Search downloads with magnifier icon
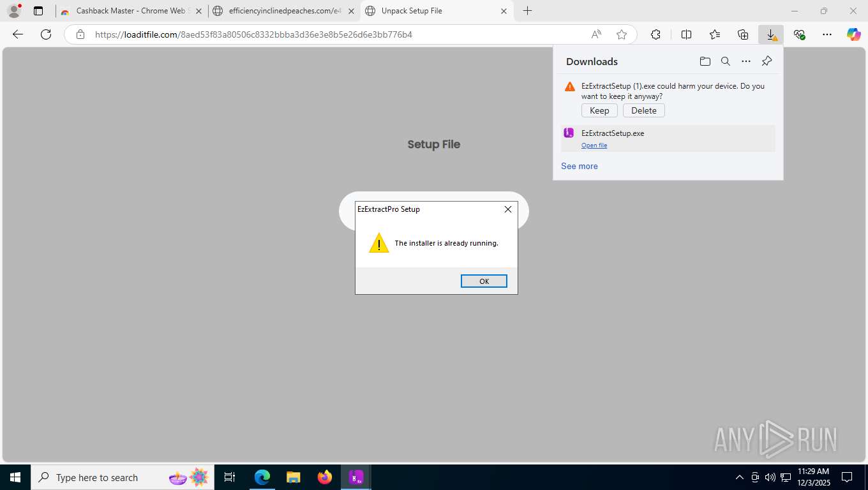The height and width of the screenshot is (490, 868). coord(726,61)
